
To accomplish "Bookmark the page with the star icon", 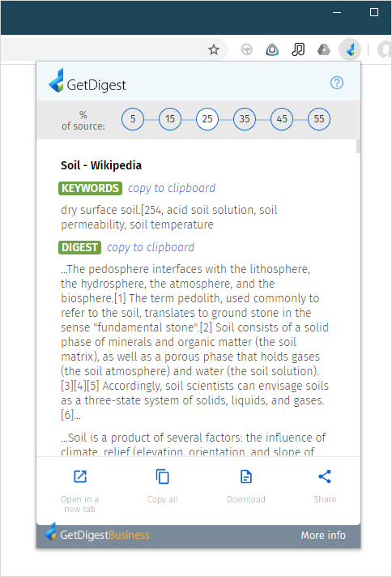I will pyautogui.click(x=214, y=49).
